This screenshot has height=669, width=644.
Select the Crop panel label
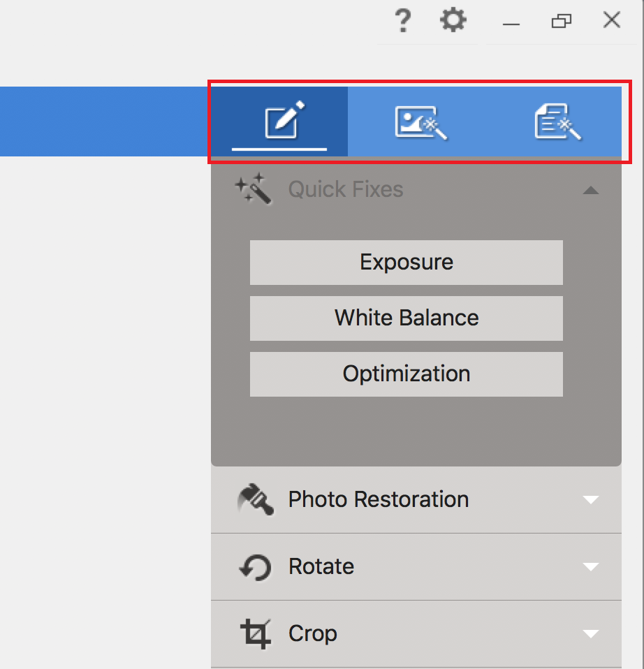coord(313,634)
